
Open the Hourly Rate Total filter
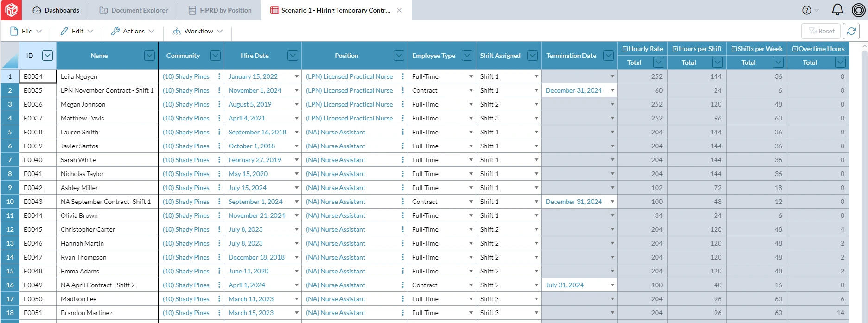[x=658, y=62]
